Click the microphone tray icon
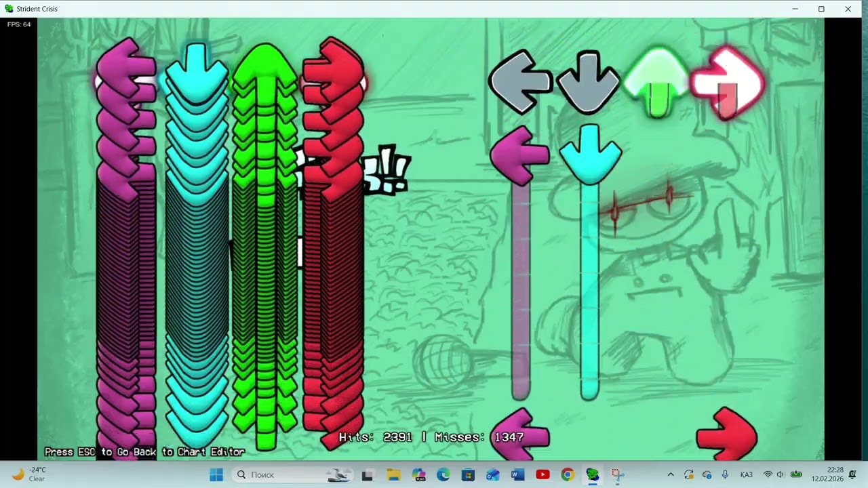Image resolution: width=868 pixels, height=488 pixels. 725,474
